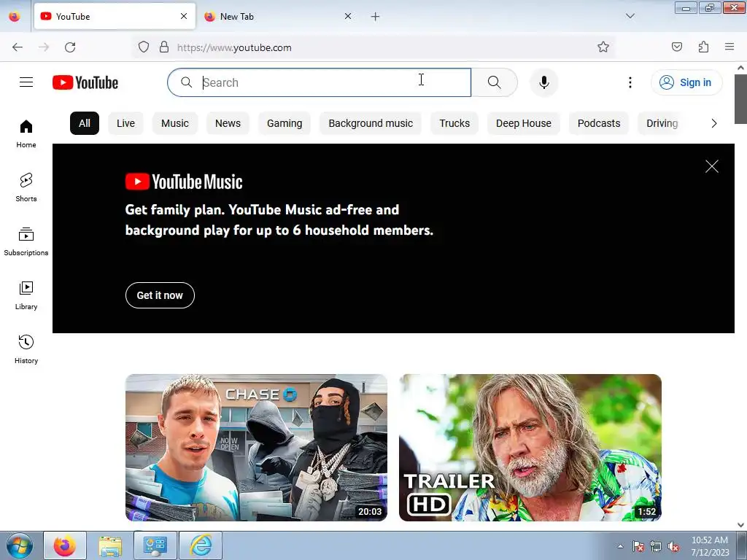The image size is (747, 560).
Task: Select the Background music chip
Action: [x=371, y=123]
